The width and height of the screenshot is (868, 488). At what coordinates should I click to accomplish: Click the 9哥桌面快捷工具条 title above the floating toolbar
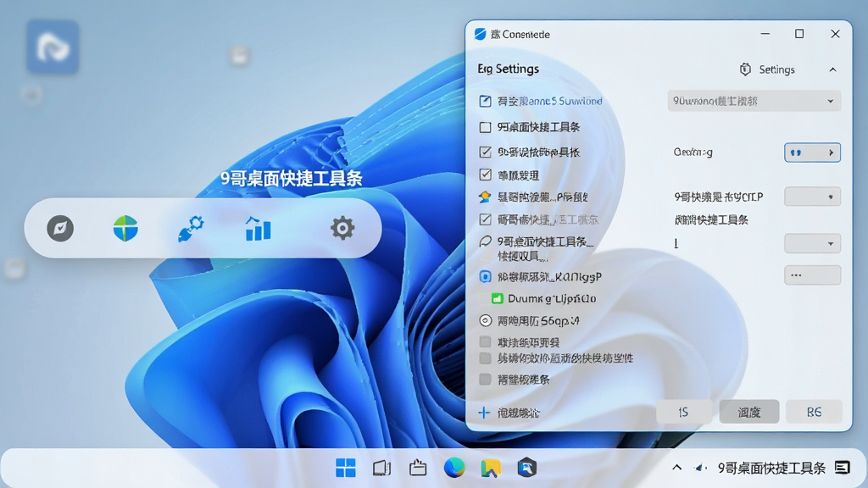292,178
